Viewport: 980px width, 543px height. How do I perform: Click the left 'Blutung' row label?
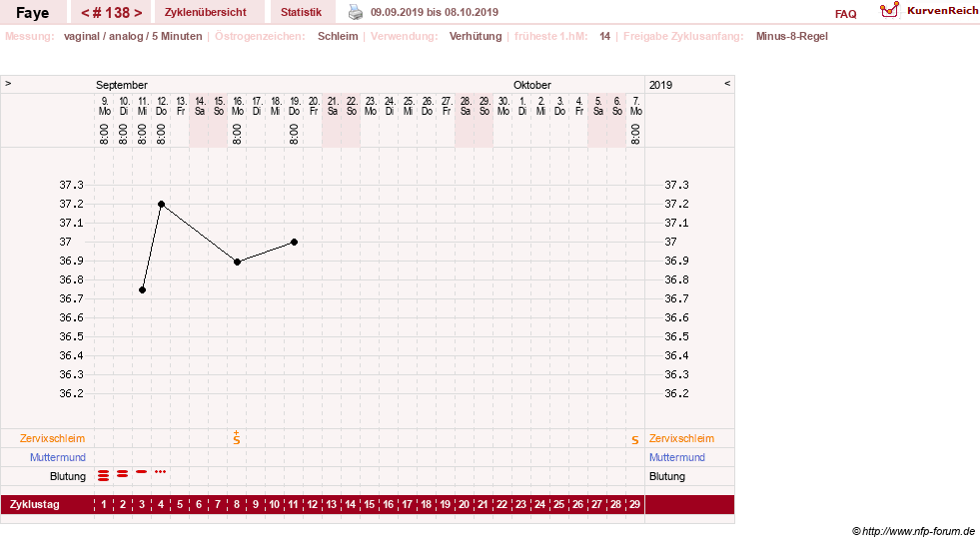(x=68, y=476)
